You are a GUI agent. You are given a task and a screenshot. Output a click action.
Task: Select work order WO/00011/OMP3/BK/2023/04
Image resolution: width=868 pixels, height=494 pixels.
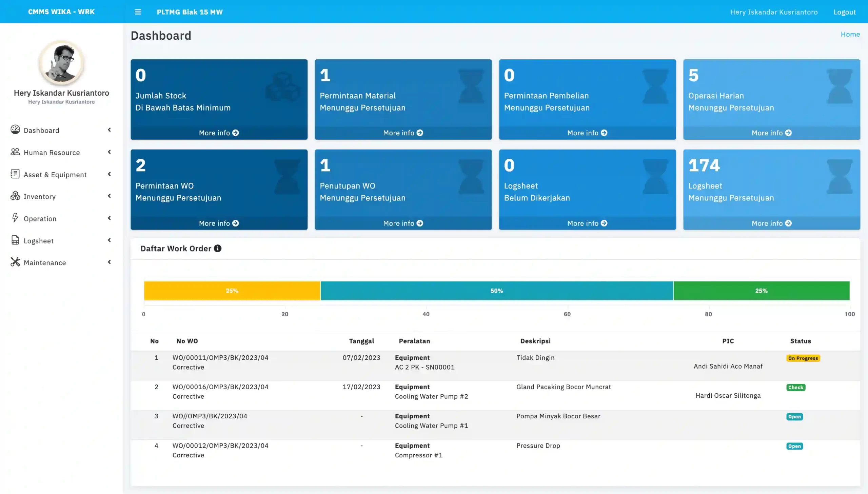pyautogui.click(x=220, y=358)
